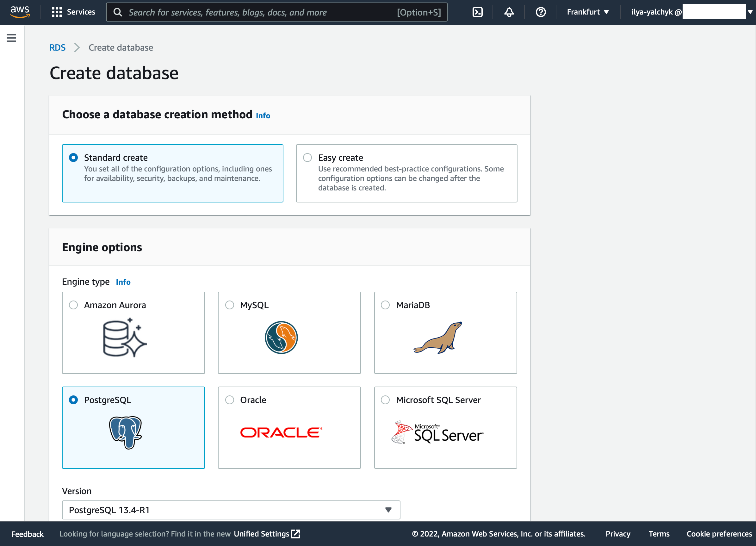The height and width of the screenshot is (546, 756).
Task: Open the notifications bell
Action: point(509,12)
